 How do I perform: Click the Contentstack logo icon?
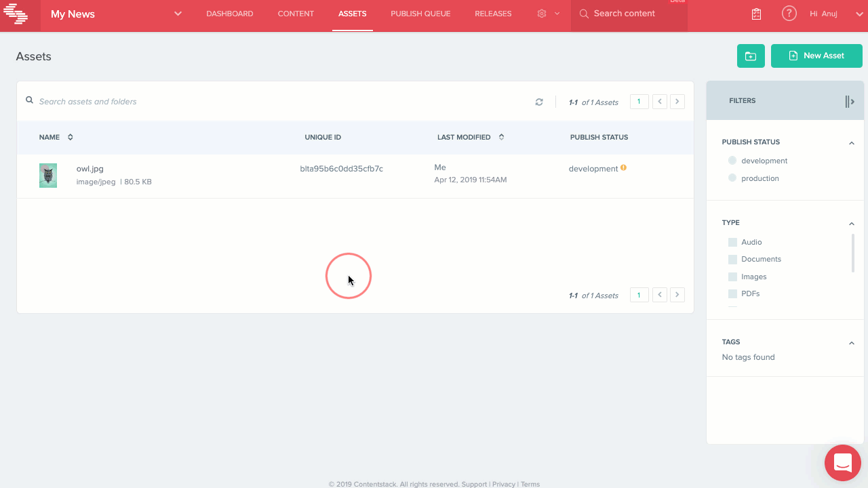pyautogui.click(x=16, y=14)
